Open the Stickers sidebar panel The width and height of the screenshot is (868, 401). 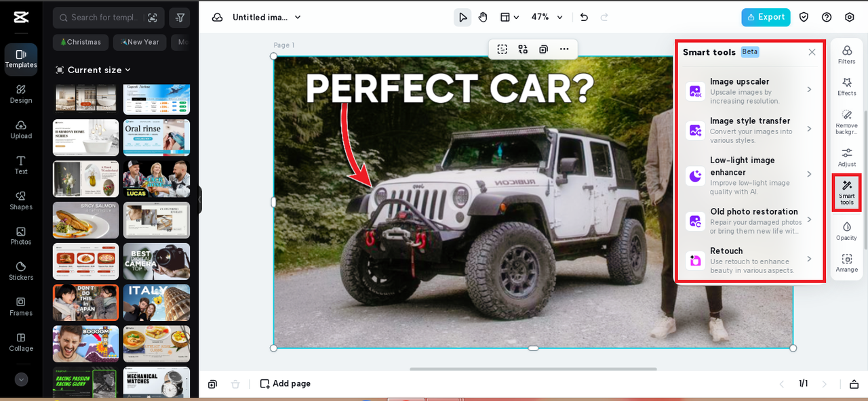pos(21,271)
